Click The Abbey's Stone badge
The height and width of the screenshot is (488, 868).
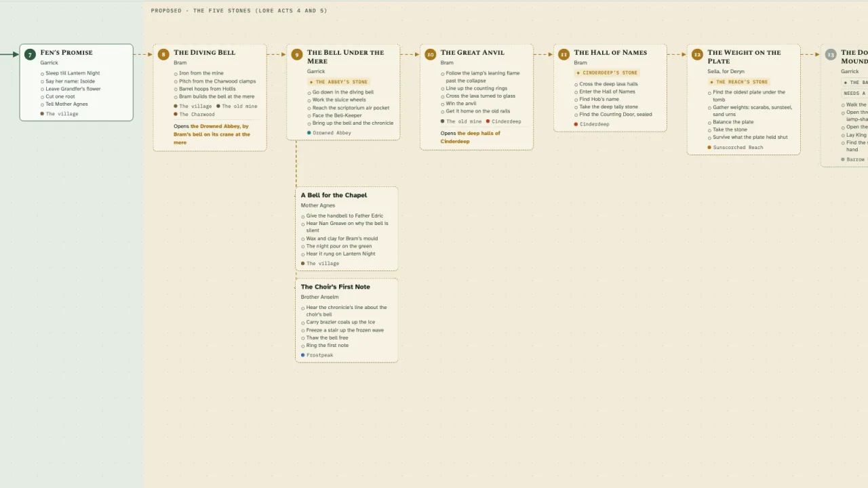pyautogui.click(x=338, y=82)
